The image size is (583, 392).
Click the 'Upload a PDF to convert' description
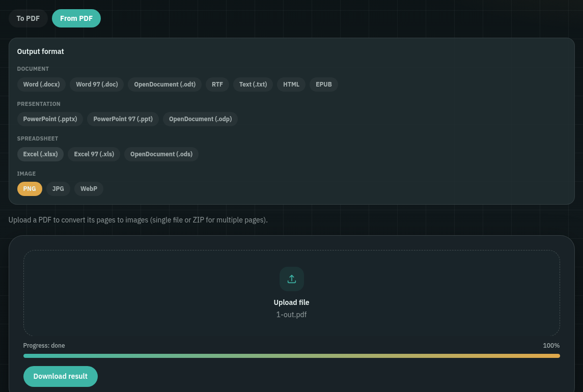(x=138, y=220)
